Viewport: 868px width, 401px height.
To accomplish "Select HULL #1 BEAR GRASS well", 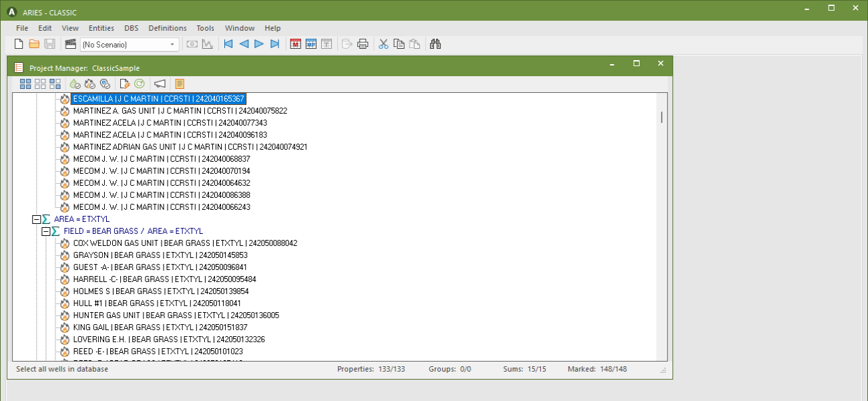I will coord(156,303).
